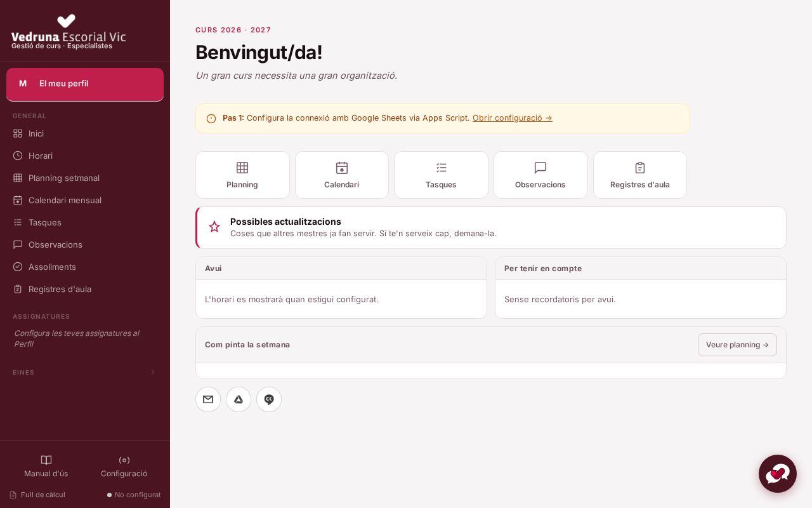Click the mail envelope icon button
This screenshot has width=812, height=508.
click(x=208, y=399)
